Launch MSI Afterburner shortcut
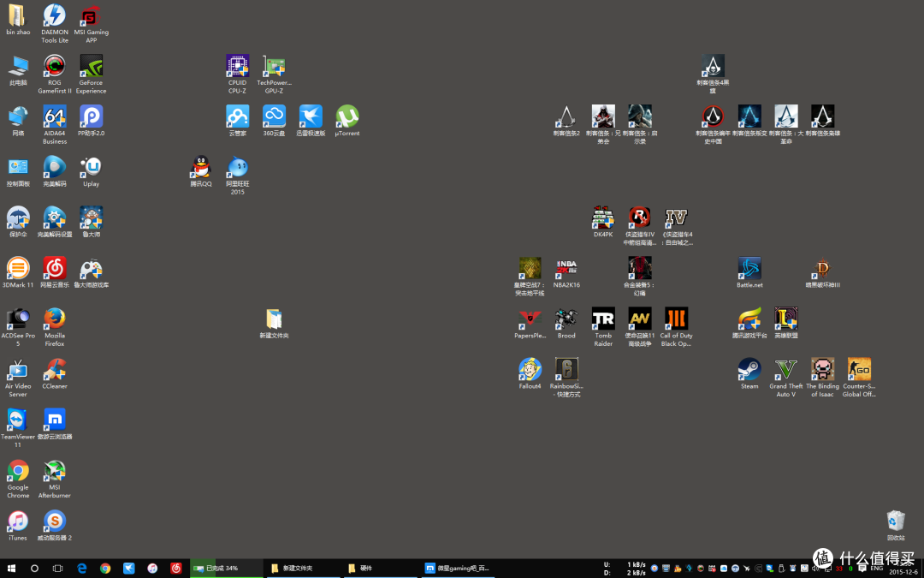 pyautogui.click(x=54, y=479)
